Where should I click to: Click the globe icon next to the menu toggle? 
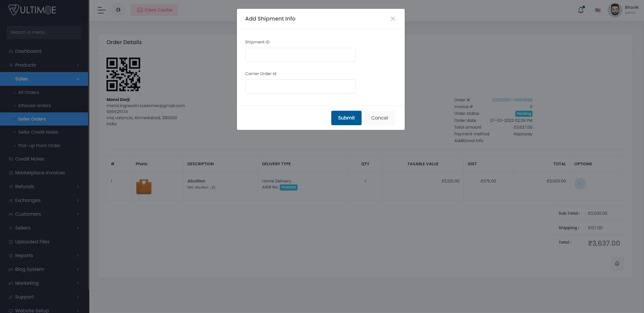pyautogui.click(x=118, y=10)
